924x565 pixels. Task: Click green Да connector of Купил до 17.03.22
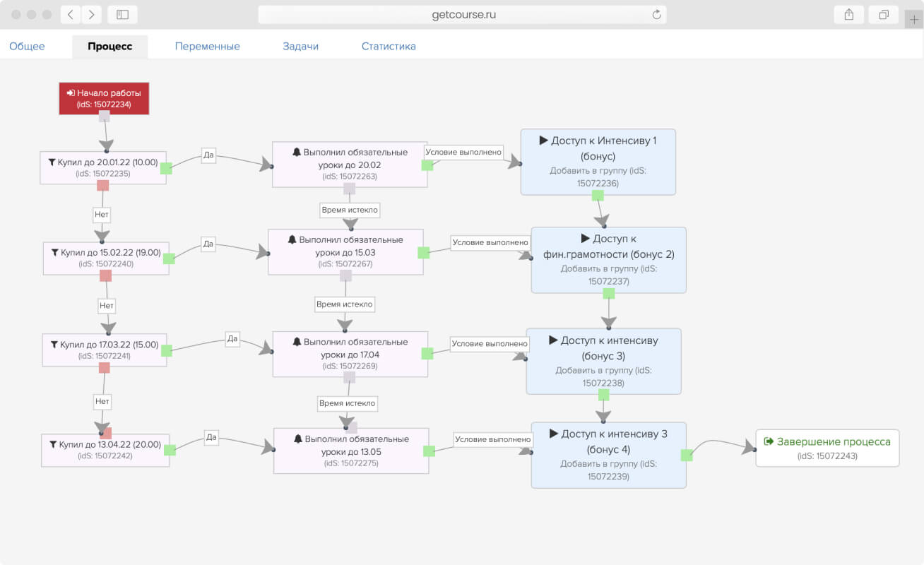pos(167,350)
